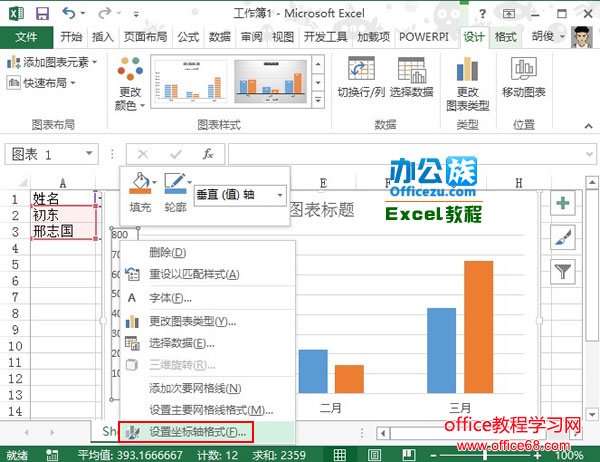Switch to 插入 tab
The height and width of the screenshot is (462, 600).
[x=103, y=37]
